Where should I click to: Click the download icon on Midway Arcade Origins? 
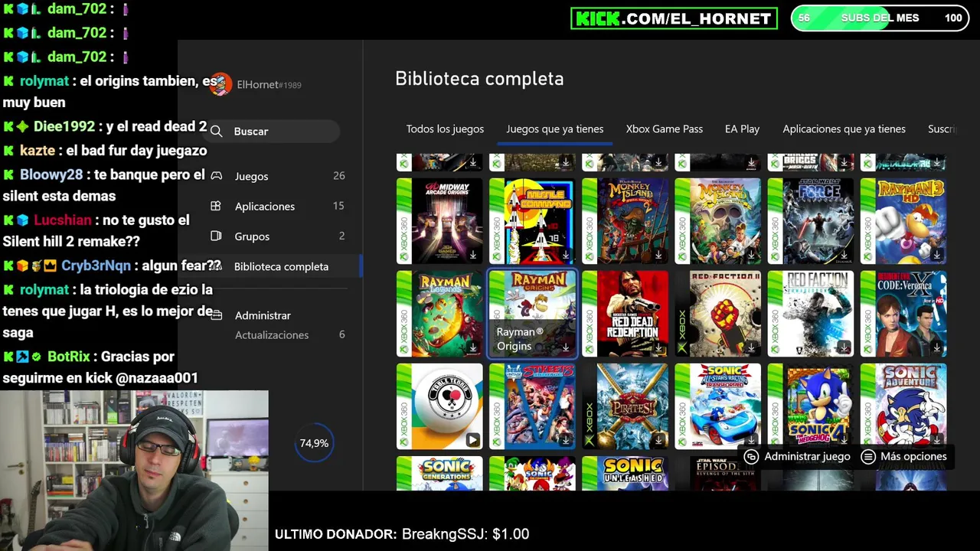point(473,255)
